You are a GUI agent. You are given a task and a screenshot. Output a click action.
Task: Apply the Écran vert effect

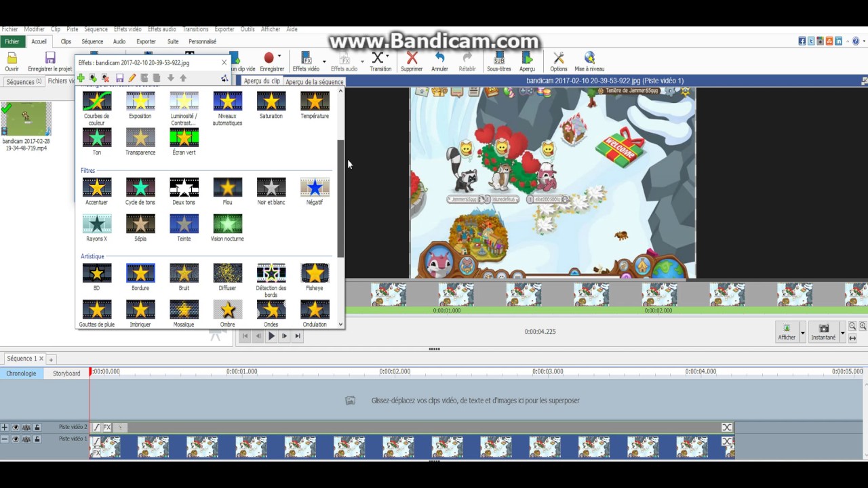(x=184, y=142)
